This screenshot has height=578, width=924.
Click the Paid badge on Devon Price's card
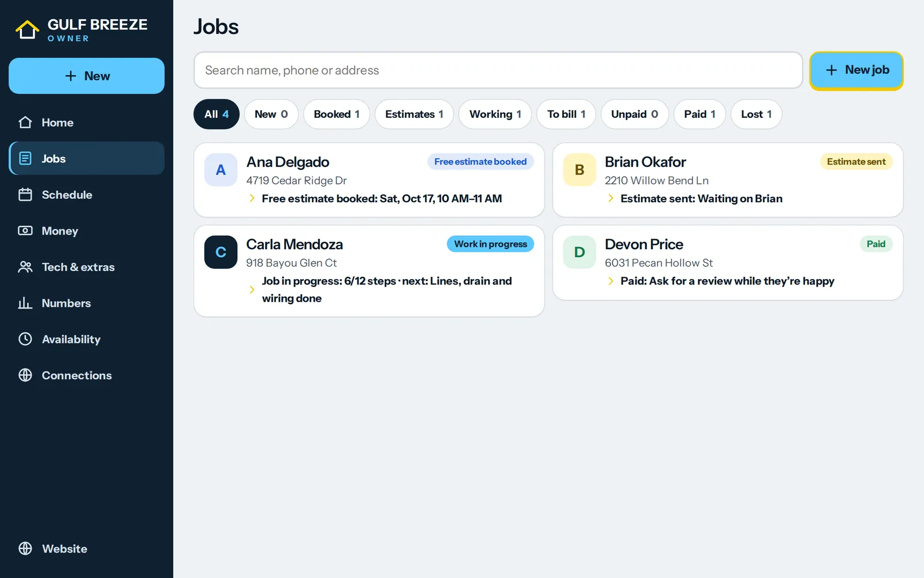pyautogui.click(x=876, y=244)
